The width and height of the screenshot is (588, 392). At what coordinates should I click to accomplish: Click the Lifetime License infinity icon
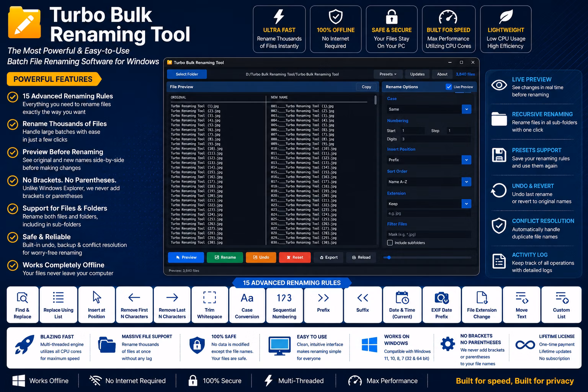click(x=525, y=345)
